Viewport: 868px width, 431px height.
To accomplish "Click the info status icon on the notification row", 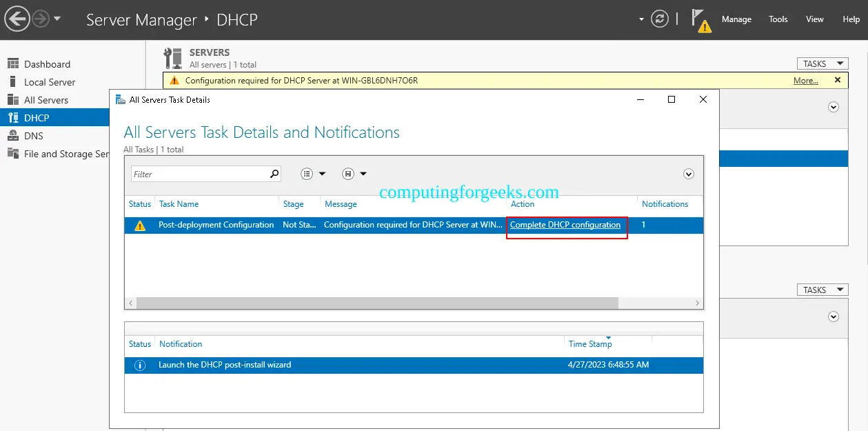I will tap(139, 365).
